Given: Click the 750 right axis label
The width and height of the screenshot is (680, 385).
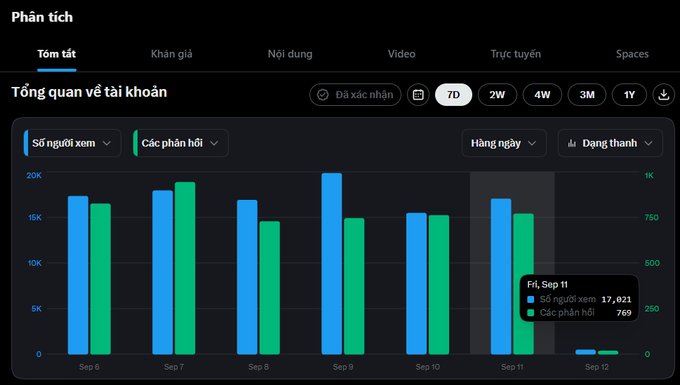Looking at the screenshot, I should [651, 217].
